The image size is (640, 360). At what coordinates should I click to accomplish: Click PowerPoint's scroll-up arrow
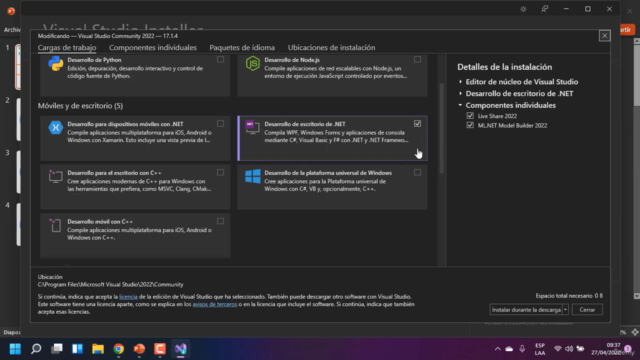coord(636,42)
